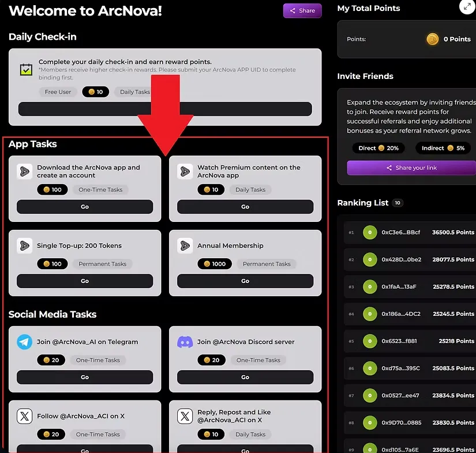Image resolution: width=476 pixels, height=453 pixels.
Task: Click the Direct 20% badge
Action: (x=378, y=148)
